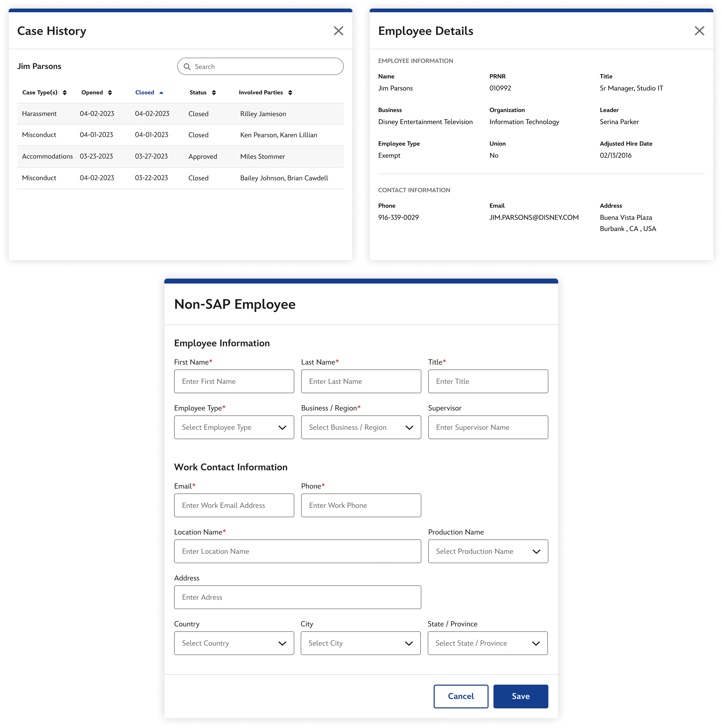Viewport: 722px width, 728px height.
Task: Toggle Closed column ascending sort arrow
Action: pyautogui.click(x=161, y=93)
